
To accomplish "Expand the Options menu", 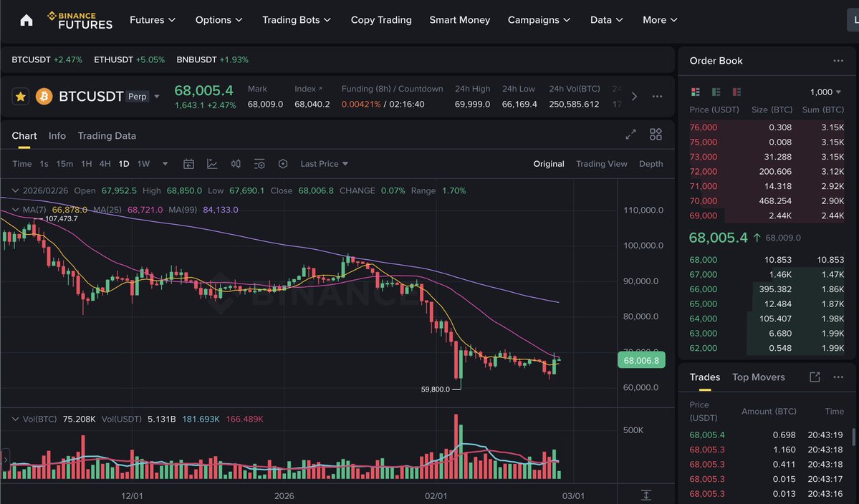I will [x=219, y=20].
